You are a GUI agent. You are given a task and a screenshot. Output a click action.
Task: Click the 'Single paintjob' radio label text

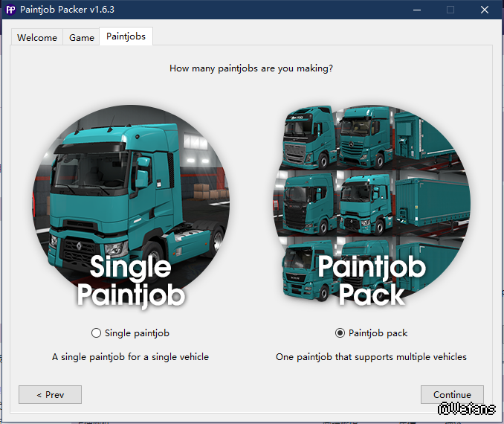(x=137, y=333)
